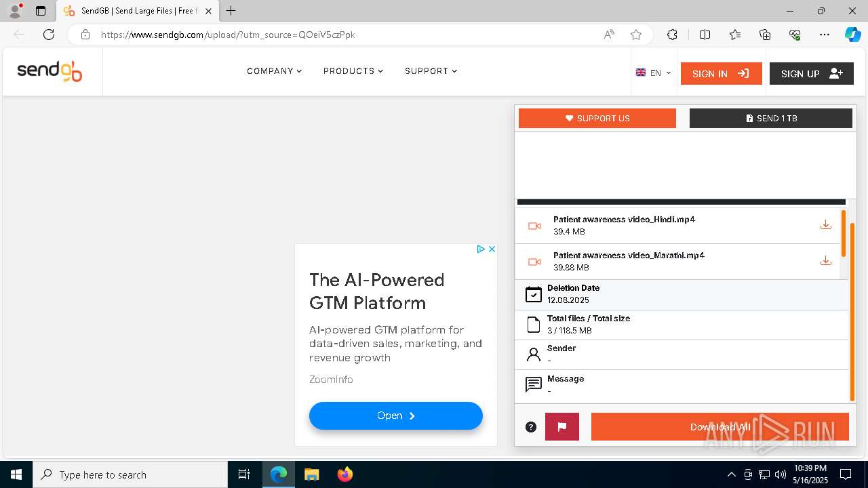Click the Open button in ad
This screenshot has height=488, width=868.
(396, 415)
